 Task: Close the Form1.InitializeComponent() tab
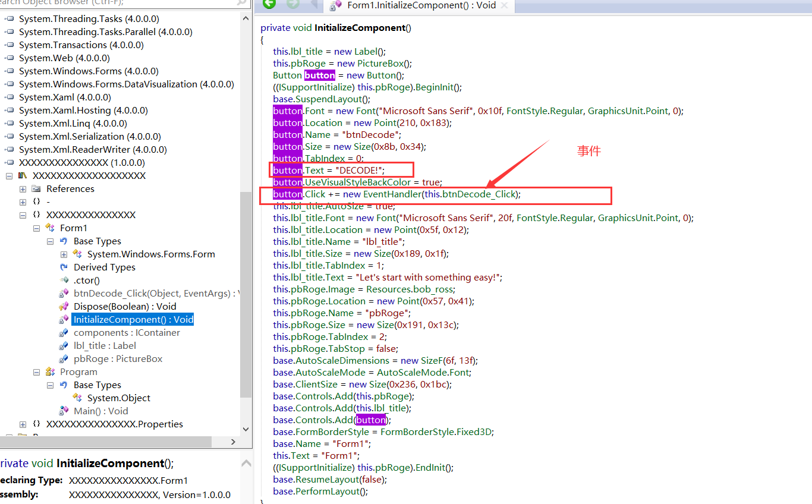click(x=505, y=6)
